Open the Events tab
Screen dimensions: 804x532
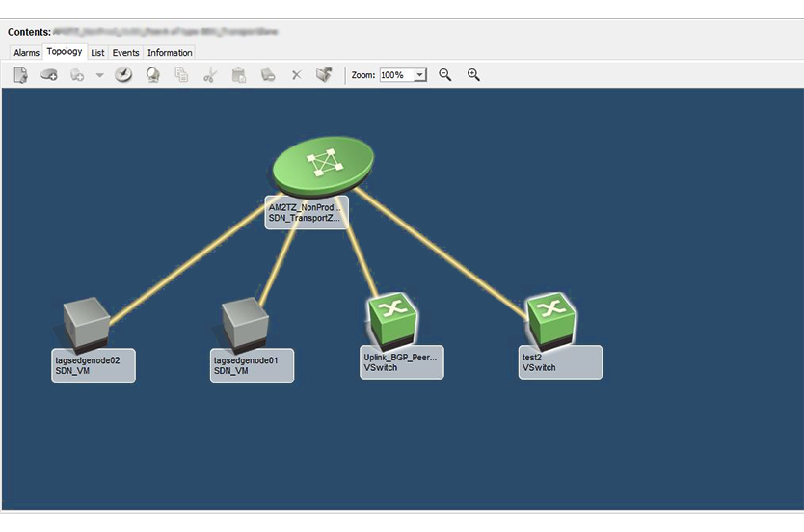point(125,53)
